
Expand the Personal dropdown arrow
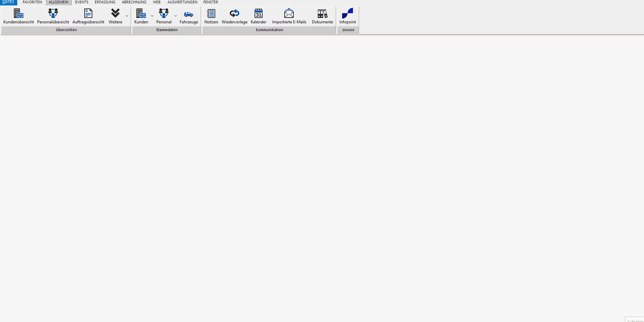pyautogui.click(x=175, y=16)
